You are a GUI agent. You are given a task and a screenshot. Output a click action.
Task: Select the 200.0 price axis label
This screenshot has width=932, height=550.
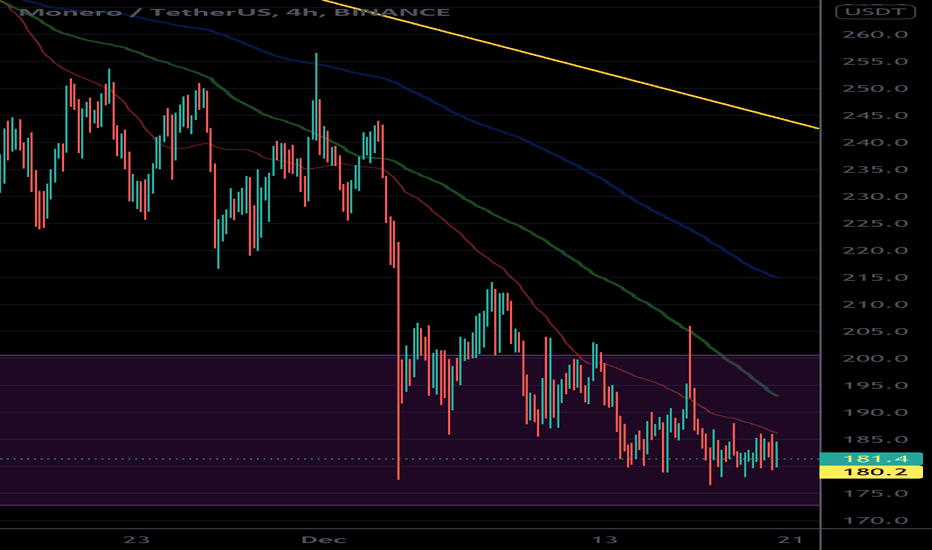[875, 359]
